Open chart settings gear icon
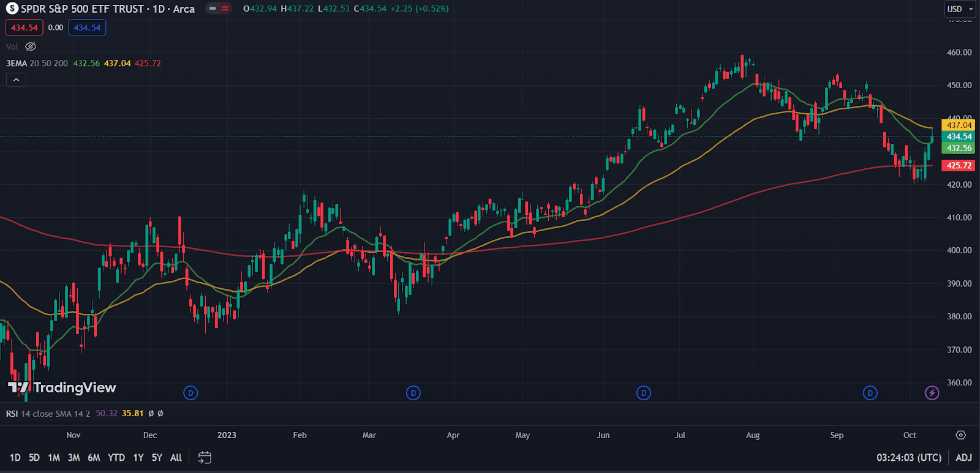This screenshot has height=473, width=980. click(x=960, y=435)
